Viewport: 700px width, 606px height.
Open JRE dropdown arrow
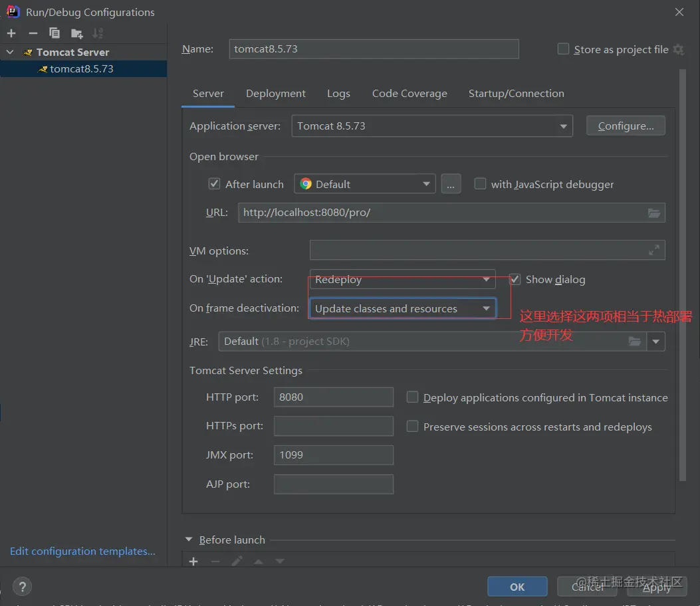tap(656, 342)
